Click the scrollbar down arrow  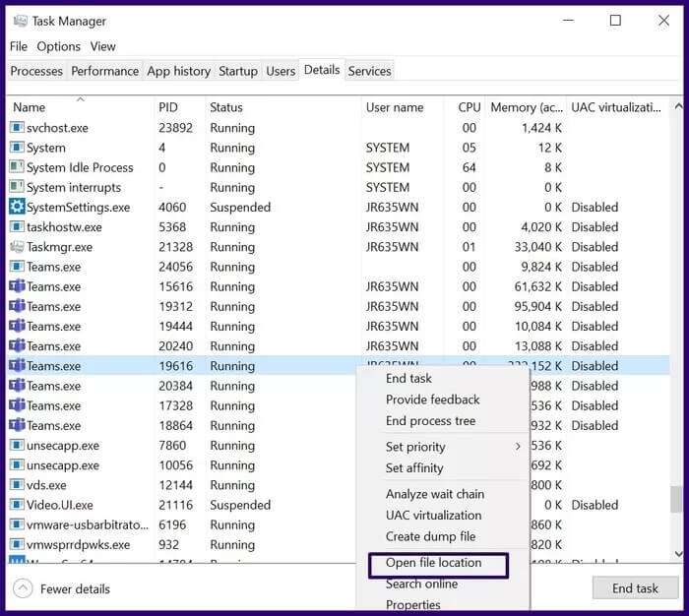[678, 554]
